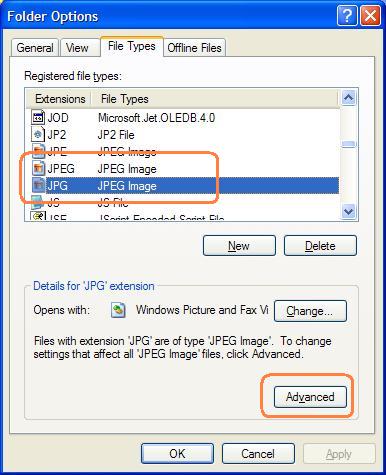Click the New button
The image size is (386, 475).
pyautogui.click(x=239, y=246)
